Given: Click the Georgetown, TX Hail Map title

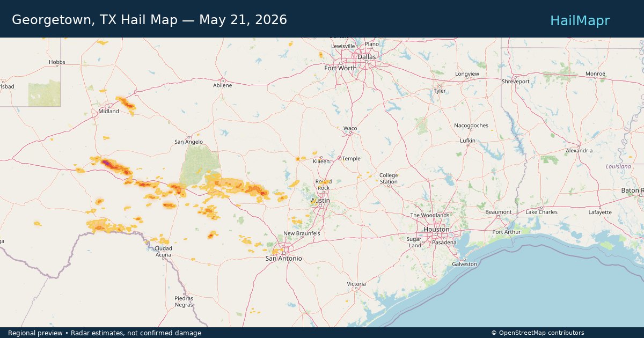Looking at the screenshot, I should (x=149, y=20).
